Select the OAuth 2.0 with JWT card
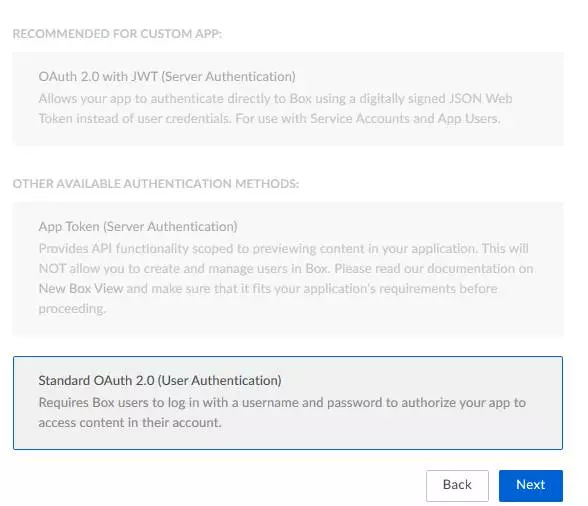This screenshot has width=588, height=506. pos(288,99)
